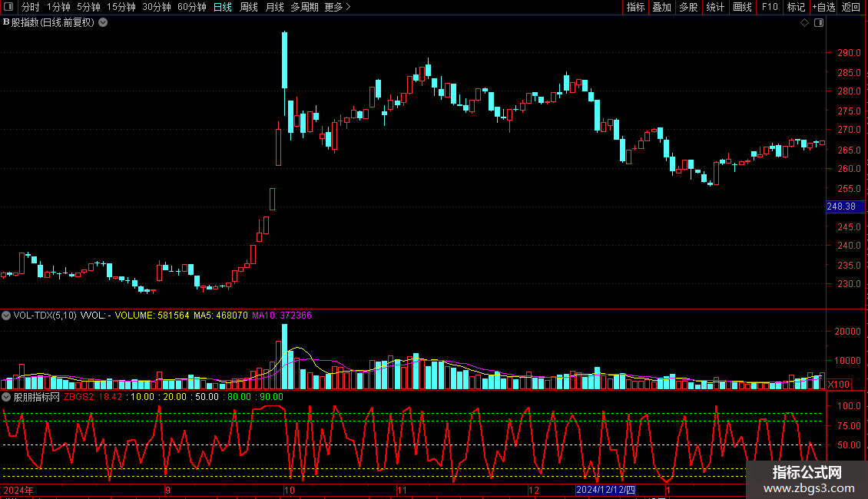Screen dimensions: 868x499
Task: Click the ZBGS2: 18.42 value
Action: click(92, 397)
